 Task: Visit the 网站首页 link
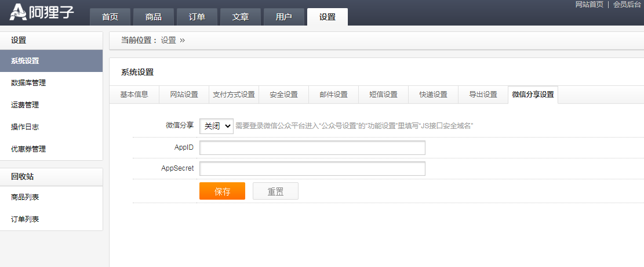(589, 5)
